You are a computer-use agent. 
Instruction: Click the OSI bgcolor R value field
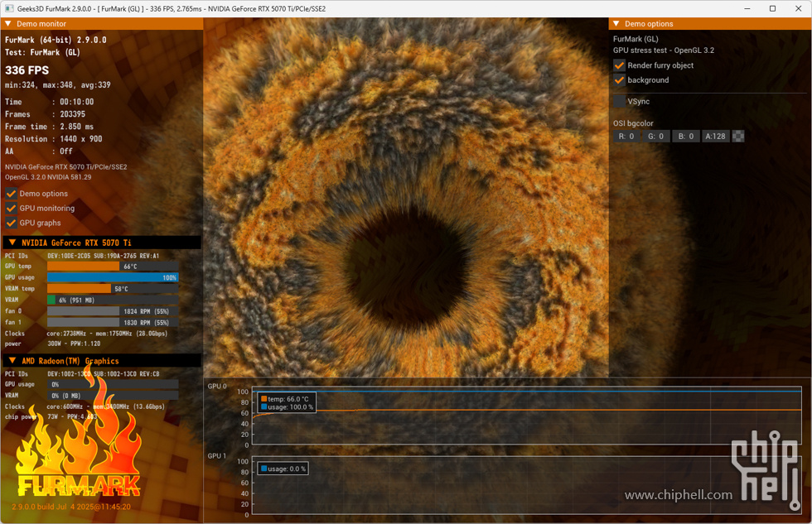click(626, 137)
